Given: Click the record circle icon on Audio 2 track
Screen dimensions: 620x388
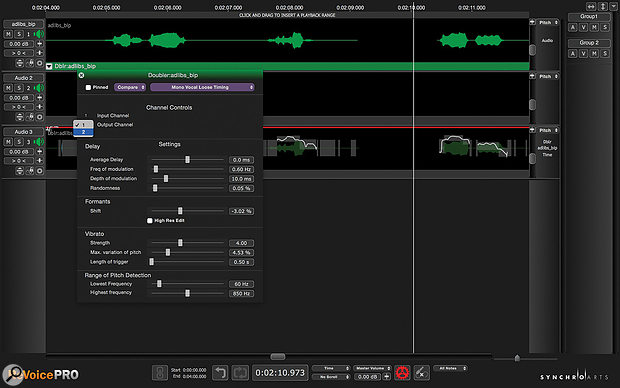Looking at the screenshot, I should click(x=40, y=117).
